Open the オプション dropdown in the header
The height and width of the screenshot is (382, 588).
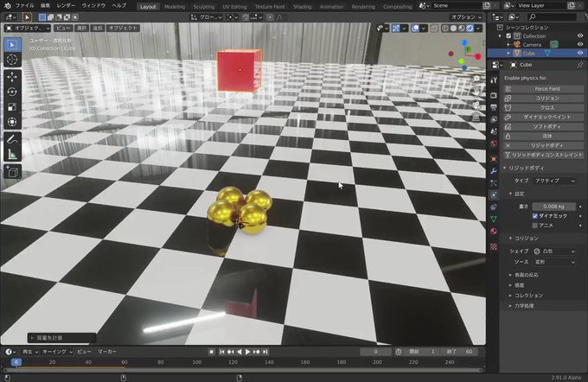[x=466, y=17]
